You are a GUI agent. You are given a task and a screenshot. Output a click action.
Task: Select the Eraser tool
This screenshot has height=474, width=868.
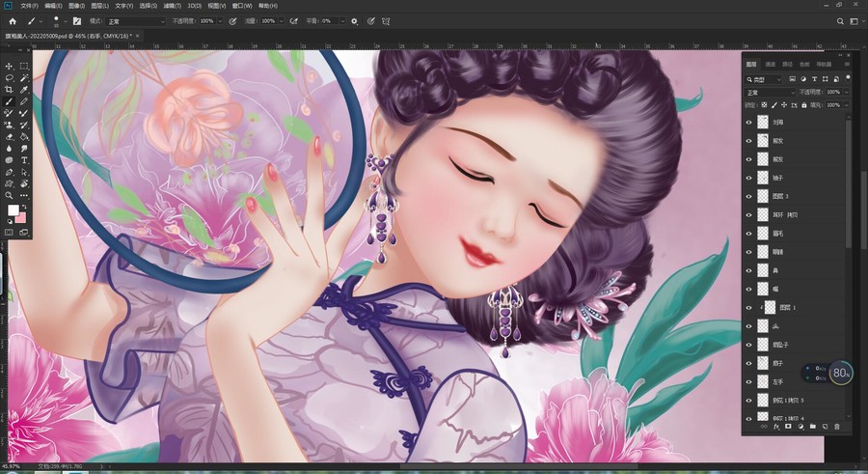tap(9, 136)
